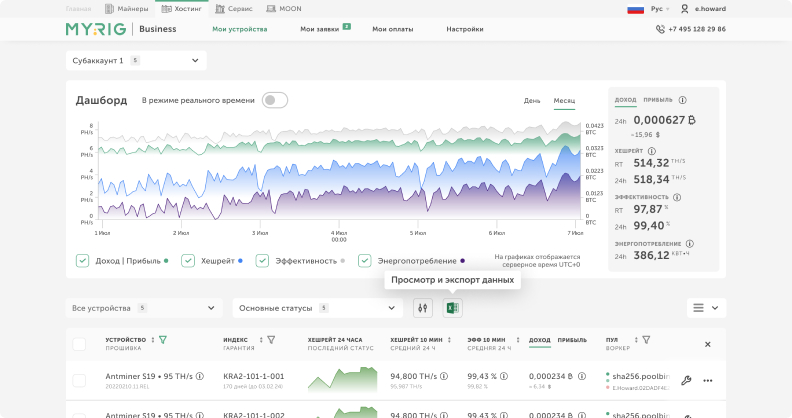
Task: Toggle the real-time mode switch
Action: 275,100
